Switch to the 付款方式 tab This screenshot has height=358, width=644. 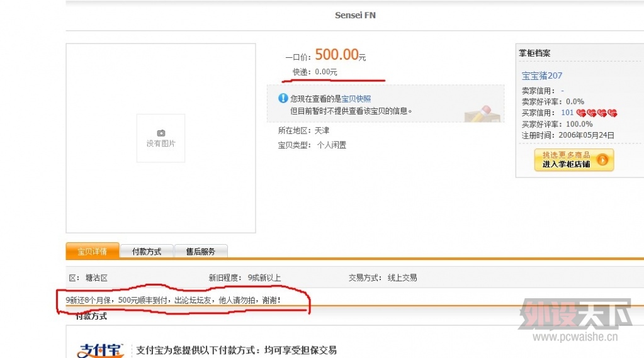[147, 251]
